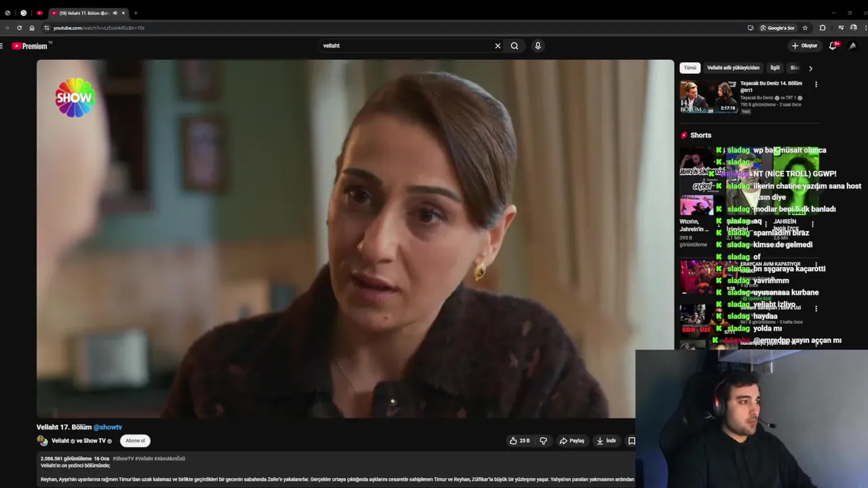Open the notifications bell showing 9+
The image size is (868, 488).
[x=833, y=46]
